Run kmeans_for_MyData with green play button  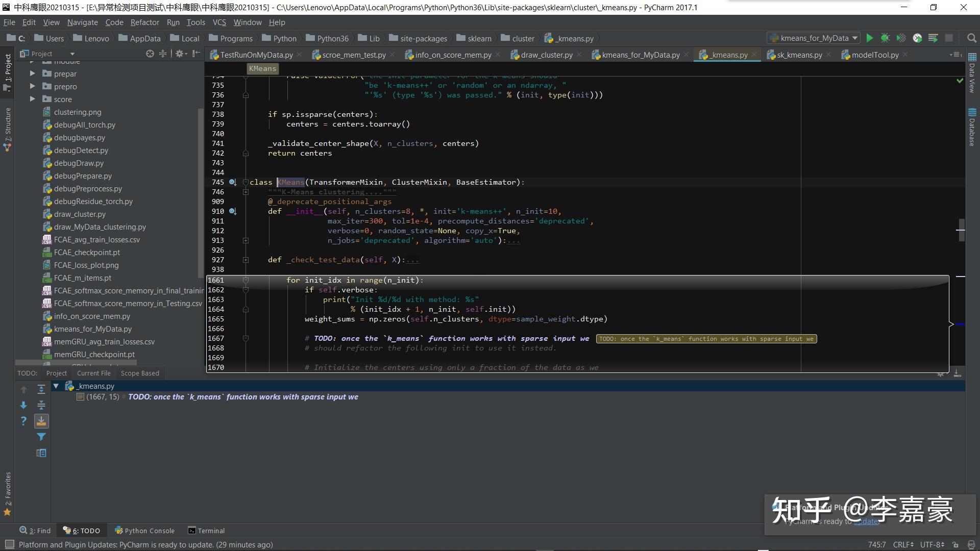coord(870,38)
